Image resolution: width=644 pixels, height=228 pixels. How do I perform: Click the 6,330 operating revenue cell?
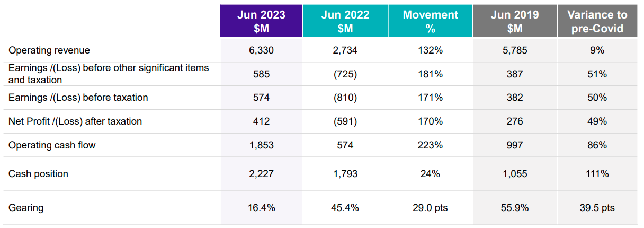click(x=261, y=50)
